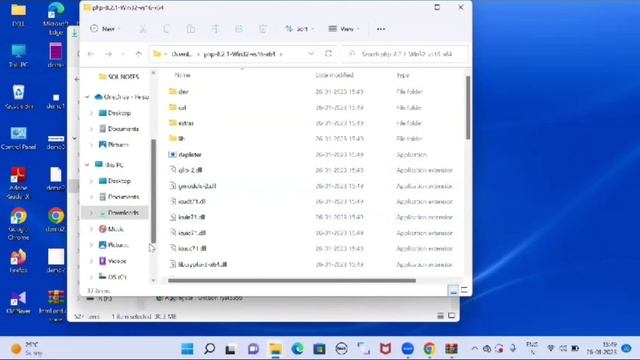Expand Desktop under This PC
This screenshot has height=360, width=640.
pyautogui.click(x=91, y=180)
